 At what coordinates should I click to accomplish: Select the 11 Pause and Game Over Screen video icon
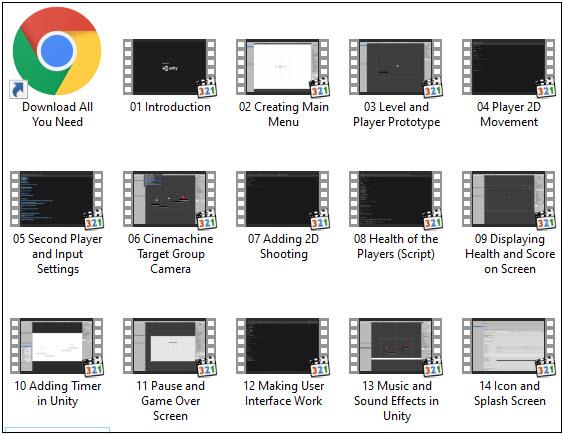point(170,346)
